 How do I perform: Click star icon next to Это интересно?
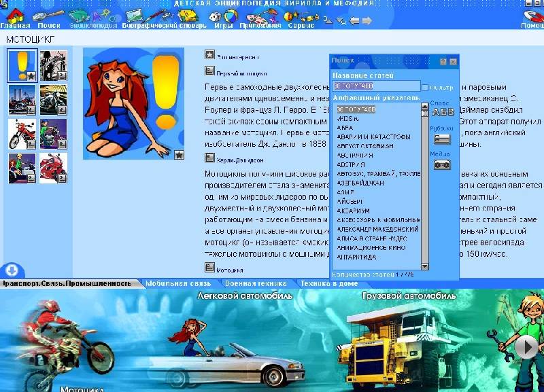click(209, 55)
